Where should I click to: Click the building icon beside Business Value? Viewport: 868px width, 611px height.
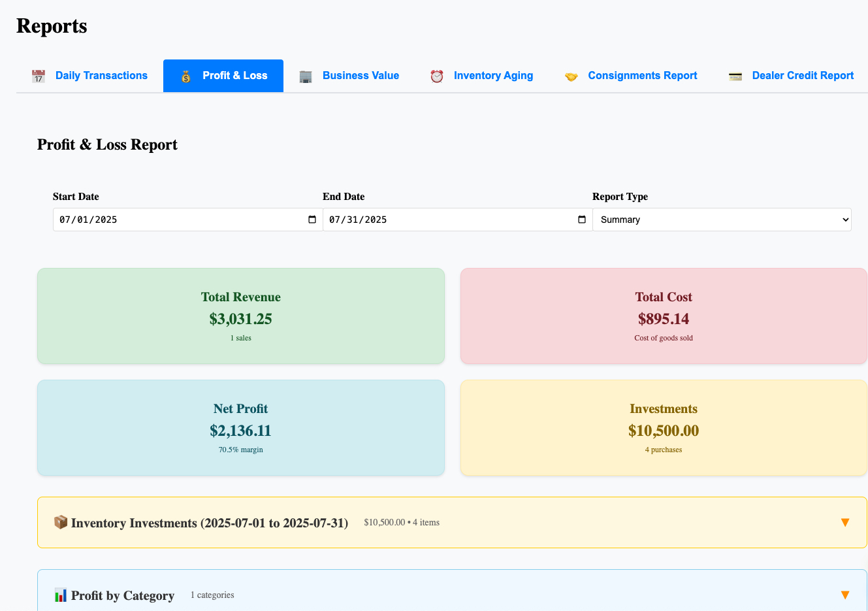click(x=306, y=76)
